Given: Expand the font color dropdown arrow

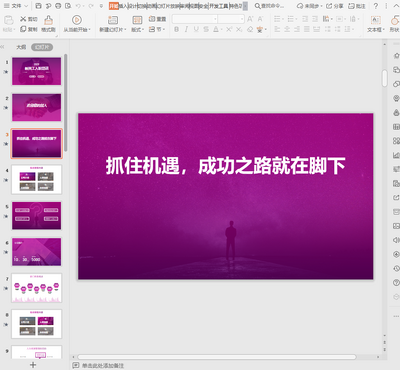Looking at the screenshot, I should click(x=221, y=30).
